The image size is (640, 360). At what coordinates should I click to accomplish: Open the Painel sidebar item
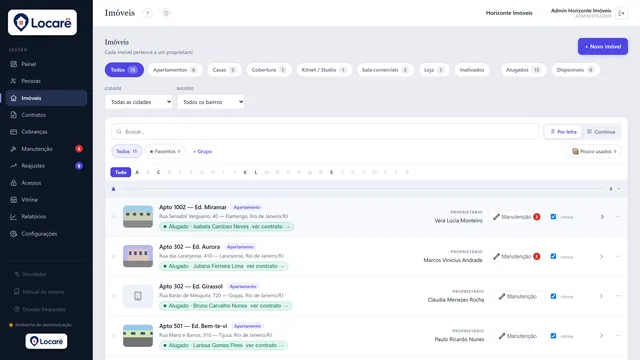(x=46, y=64)
